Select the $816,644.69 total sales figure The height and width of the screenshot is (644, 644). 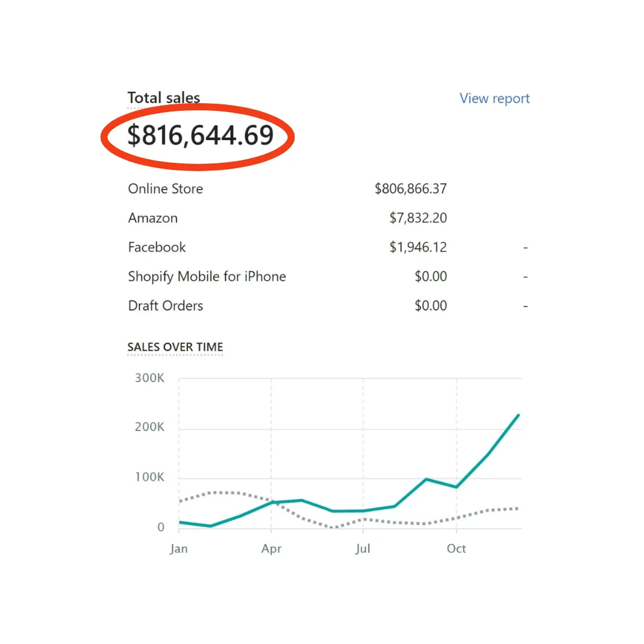click(200, 135)
